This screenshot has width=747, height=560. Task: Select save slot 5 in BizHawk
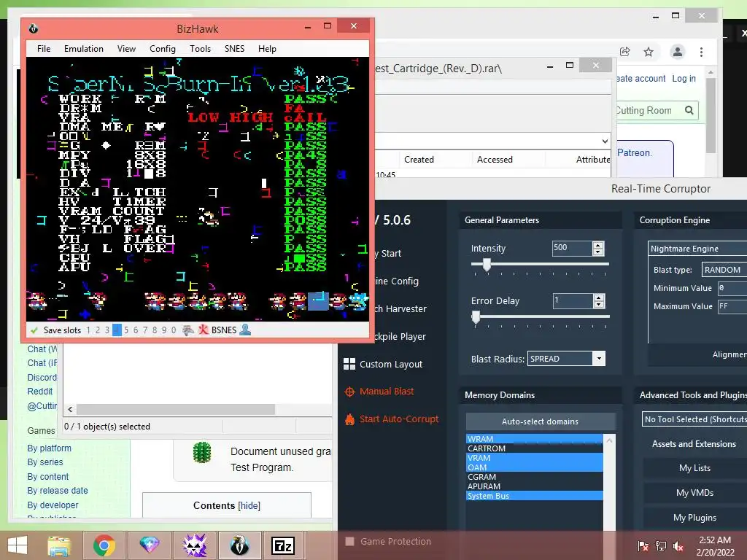click(126, 330)
